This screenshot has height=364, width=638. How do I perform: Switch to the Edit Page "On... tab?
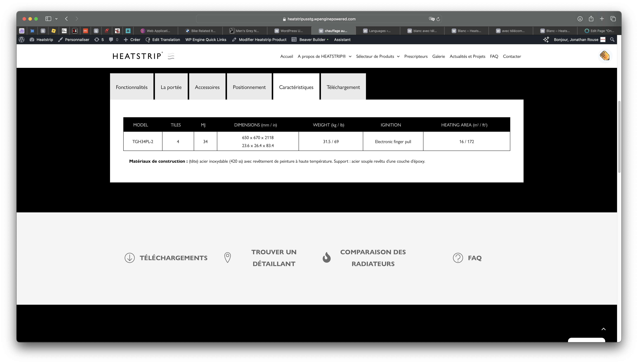point(599,31)
